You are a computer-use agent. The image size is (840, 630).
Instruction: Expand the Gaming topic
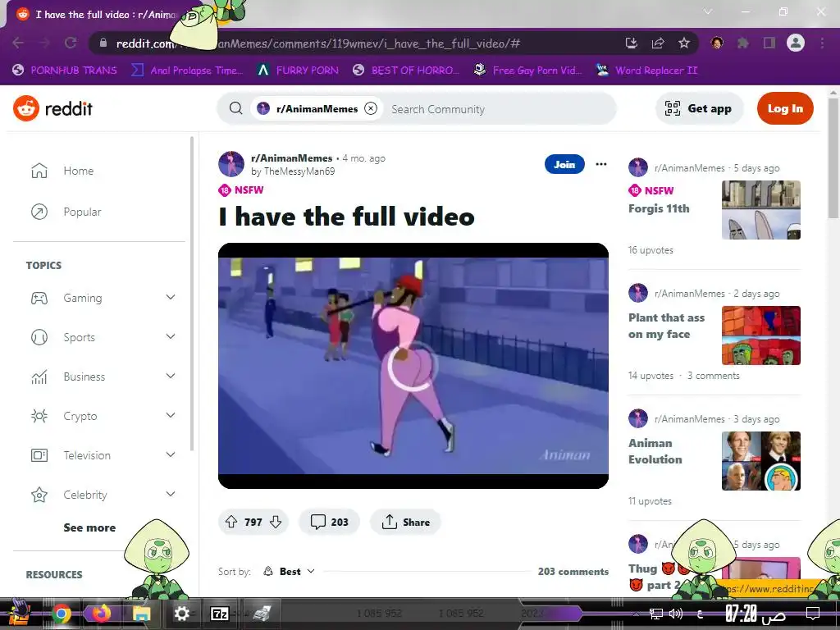[x=171, y=297]
